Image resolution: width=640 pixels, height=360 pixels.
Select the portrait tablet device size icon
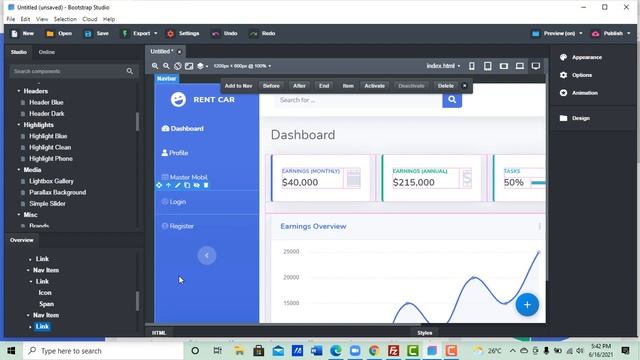click(x=488, y=66)
